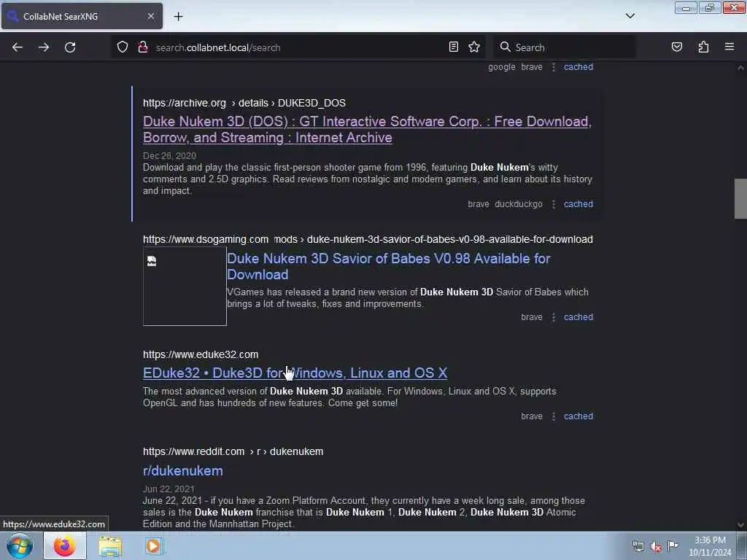Open the tracking protection shield icon
This screenshot has height=560, width=747.
[x=123, y=47]
